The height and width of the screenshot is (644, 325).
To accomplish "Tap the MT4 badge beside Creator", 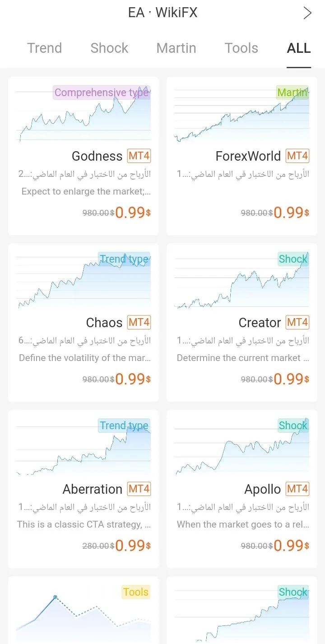I will (297, 323).
